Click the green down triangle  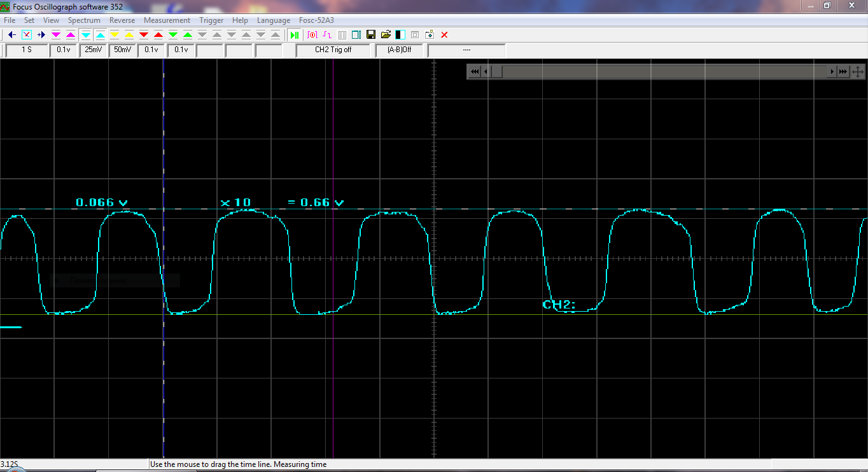(173, 35)
